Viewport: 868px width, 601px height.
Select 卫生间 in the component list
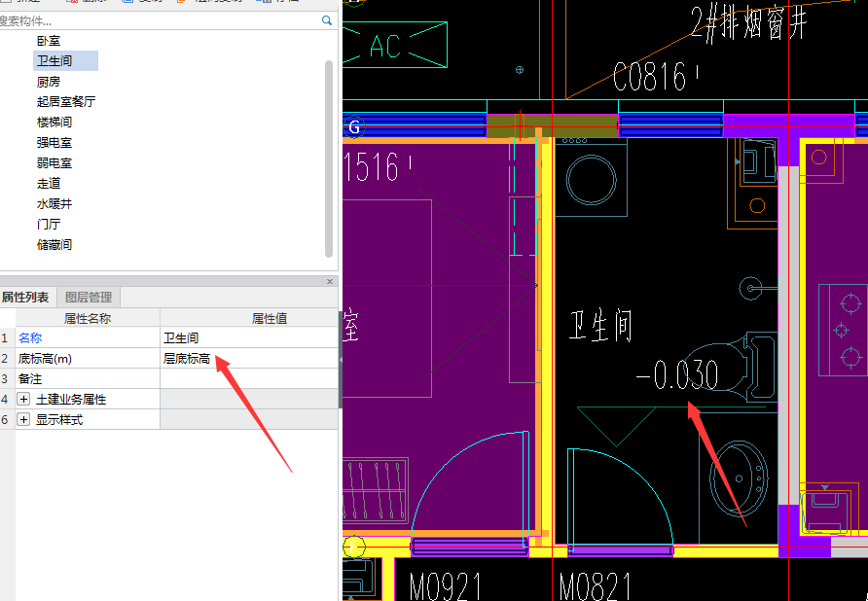54,61
